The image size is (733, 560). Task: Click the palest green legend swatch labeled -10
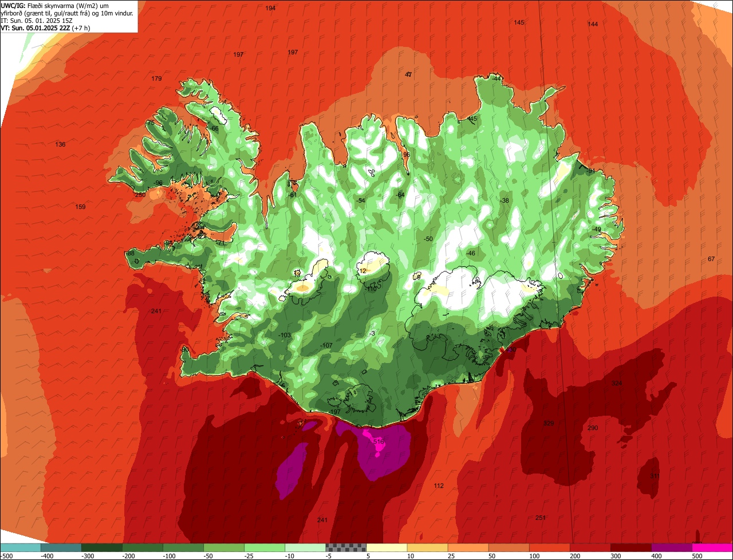pyautogui.click(x=305, y=547)
